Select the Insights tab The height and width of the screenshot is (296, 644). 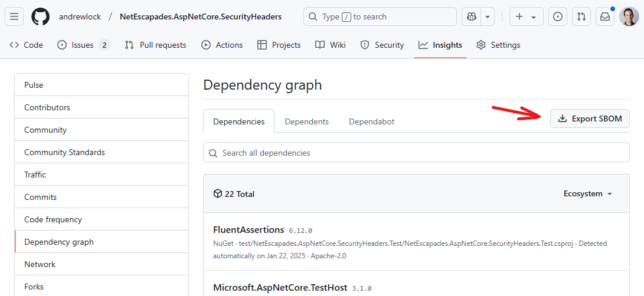[x=440, y=45]
